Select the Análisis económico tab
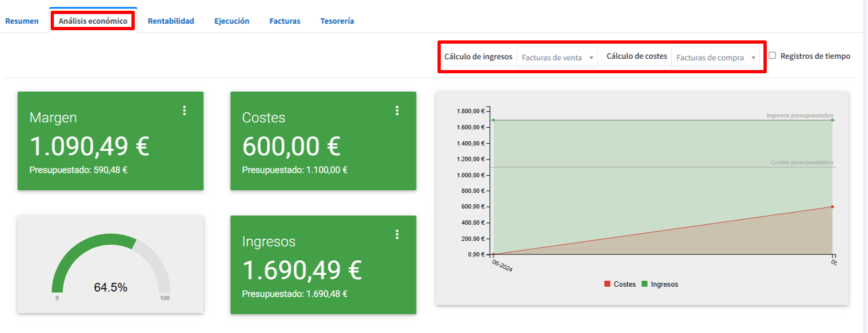The image size is (868, 333). 93,21
